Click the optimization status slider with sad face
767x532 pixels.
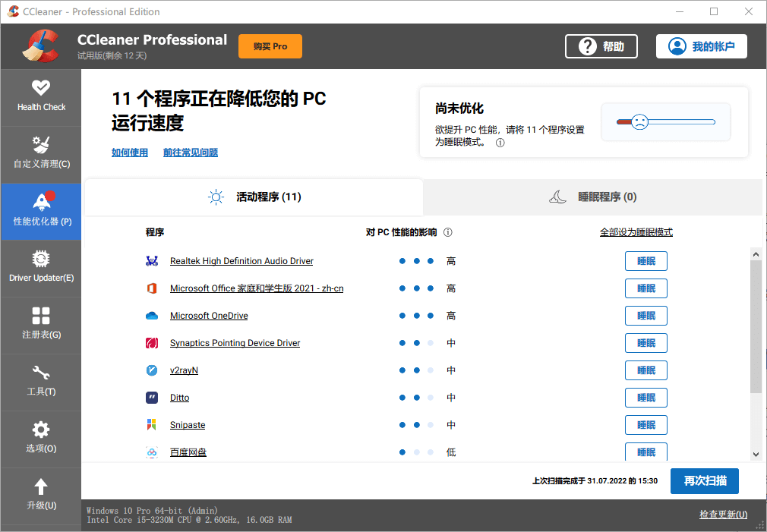pyautogui.click(x=666, y=121)
